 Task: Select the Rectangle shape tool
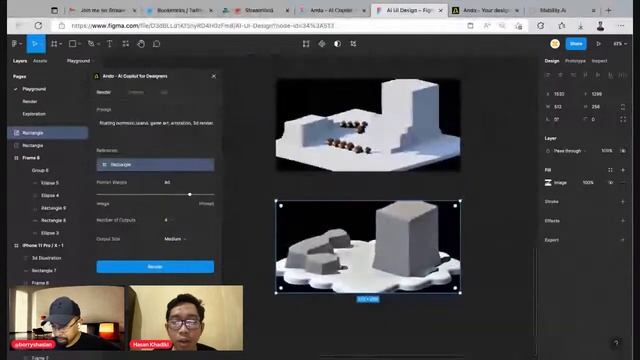pos(72,44)
